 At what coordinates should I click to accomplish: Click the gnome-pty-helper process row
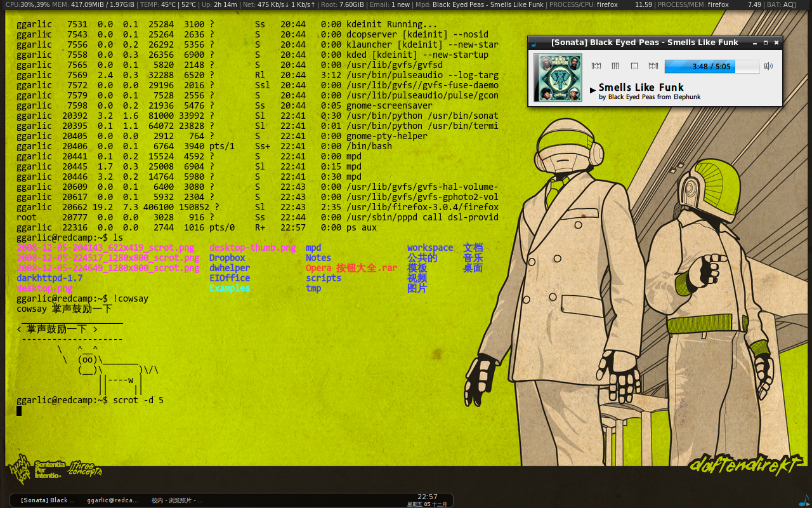point(222,136)
